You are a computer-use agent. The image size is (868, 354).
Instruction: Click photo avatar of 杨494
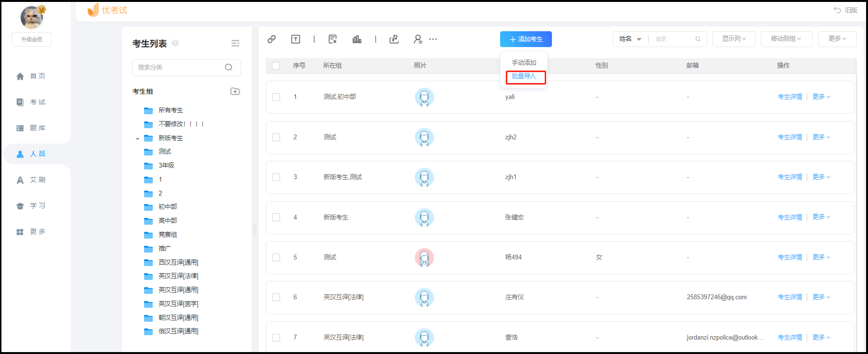click(424, 258)
